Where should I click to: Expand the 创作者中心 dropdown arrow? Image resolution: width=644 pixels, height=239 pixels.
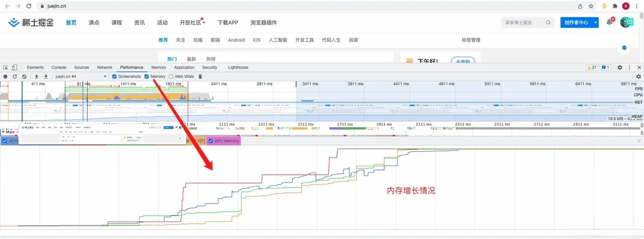point(596,23)
